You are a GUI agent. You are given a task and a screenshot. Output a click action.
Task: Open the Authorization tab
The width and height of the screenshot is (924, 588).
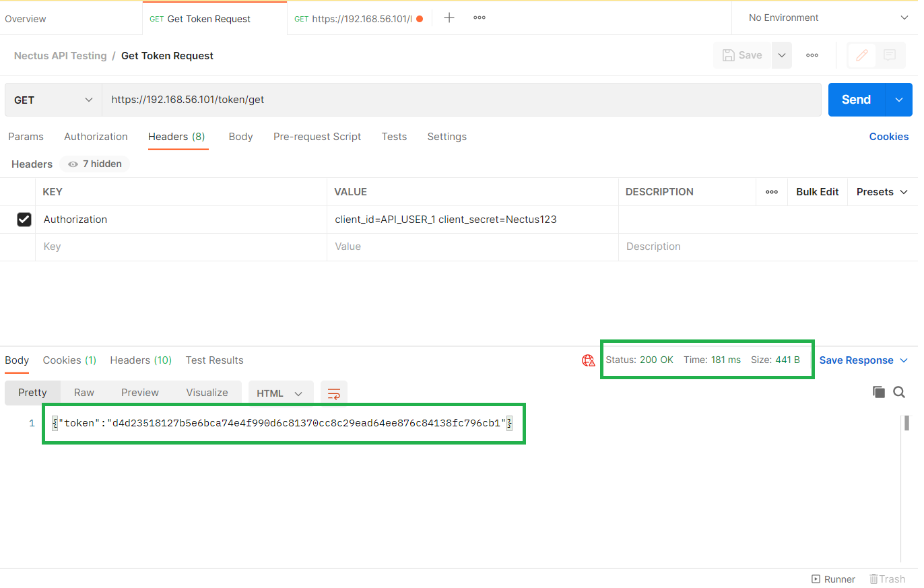96,137
